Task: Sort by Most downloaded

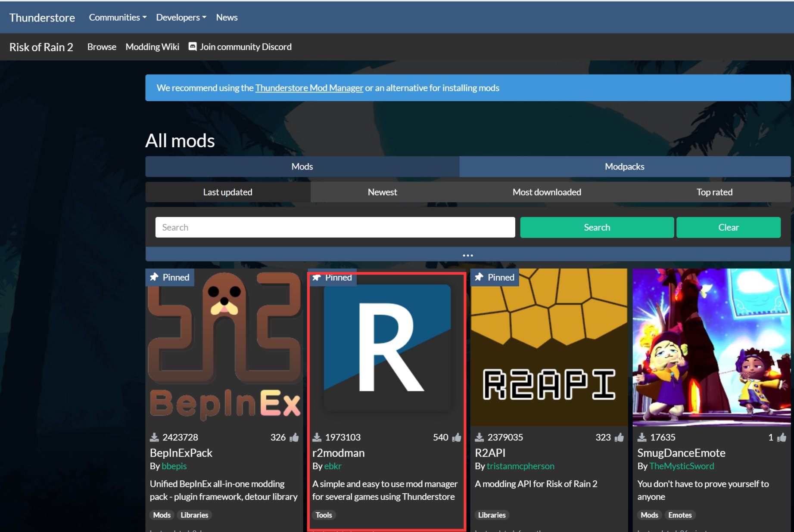Action: (547, 192)
